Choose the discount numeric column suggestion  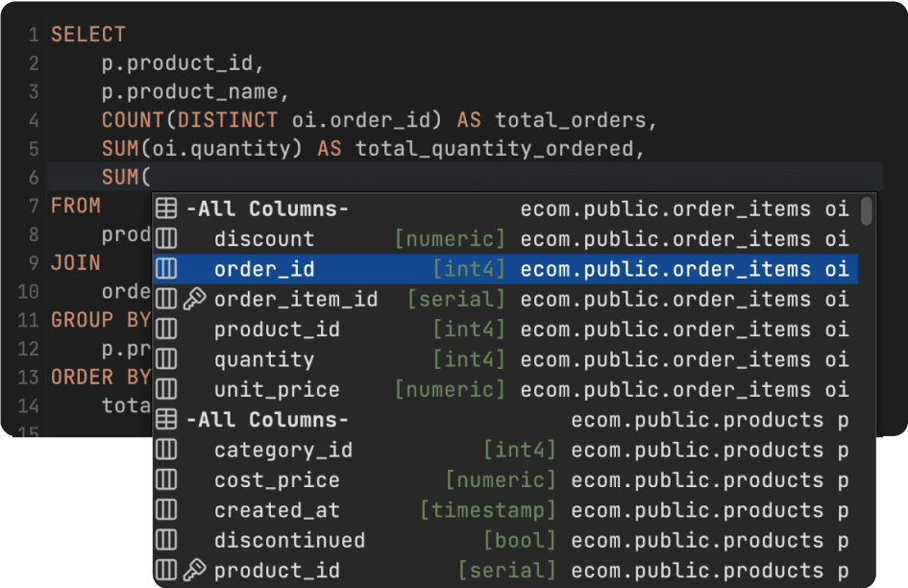(x=264, y=239)
